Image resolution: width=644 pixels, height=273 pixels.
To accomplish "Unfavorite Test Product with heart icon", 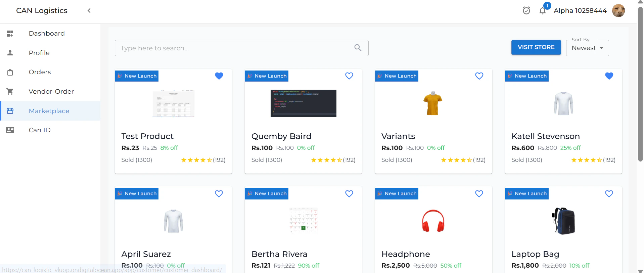I will pyautogui.click(x=219, y=76).
